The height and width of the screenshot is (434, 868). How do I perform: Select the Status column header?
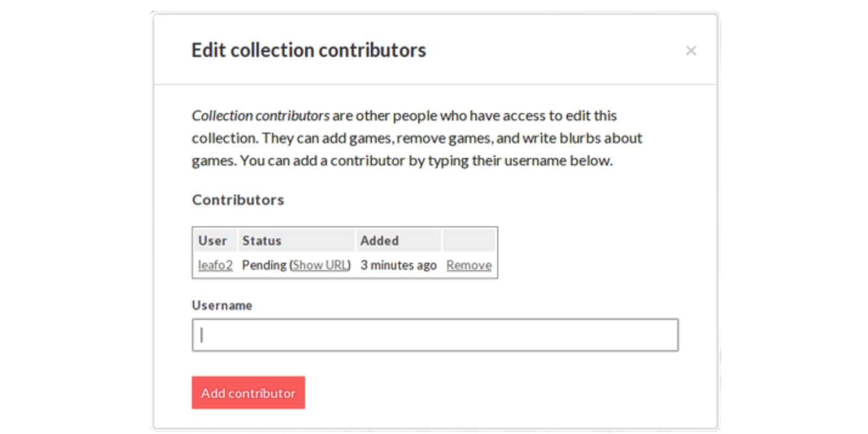[x=262, y=240]
